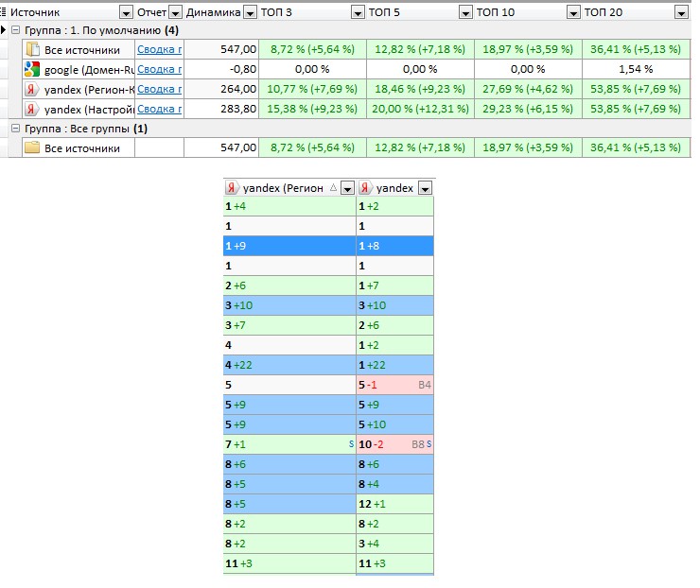700x588 pixels.
Task: Click the folder icon of Все источники in Все группы
Action: 32,147
